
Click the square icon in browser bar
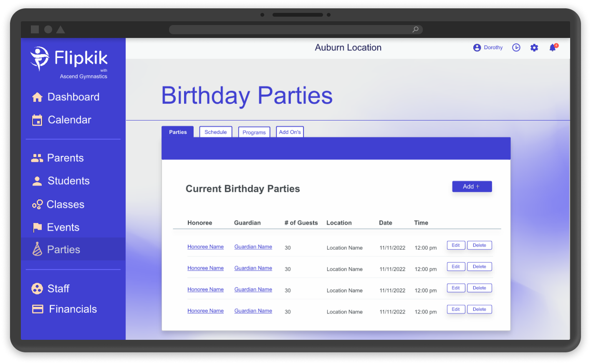coord(35,29)
